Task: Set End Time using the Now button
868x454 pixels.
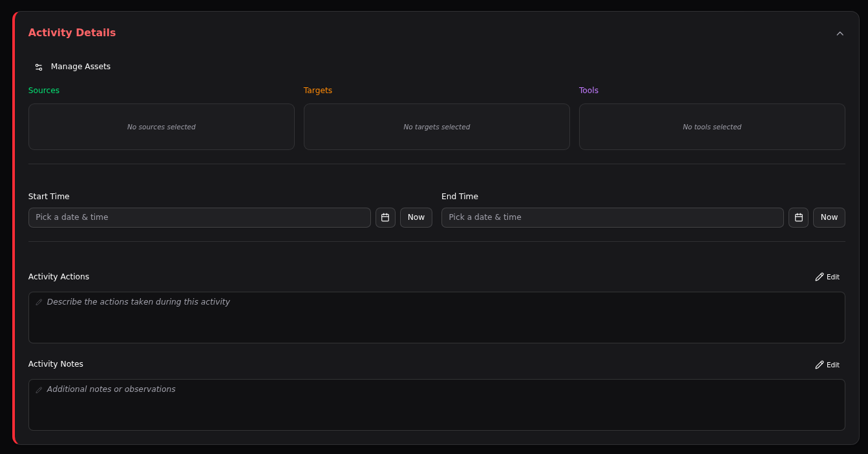Action: pyautogui.click(x=829, y=218)
